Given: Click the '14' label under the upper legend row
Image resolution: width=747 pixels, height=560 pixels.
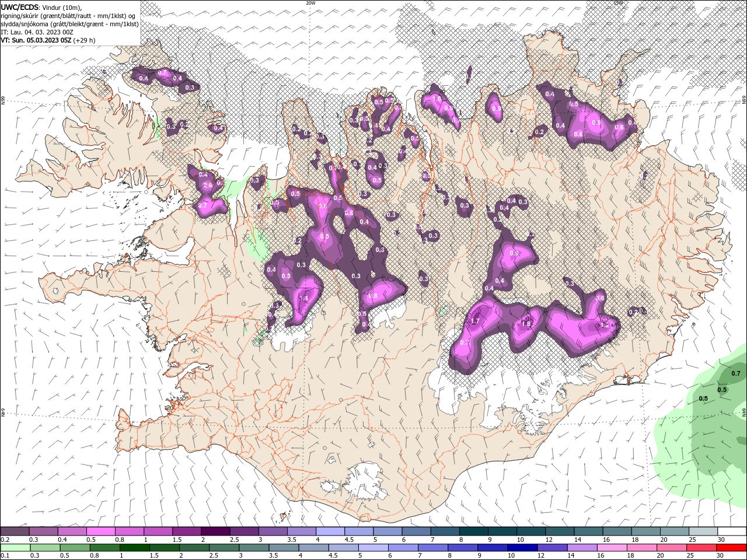Looking at the screenshot, I should (x=577, y=540).
